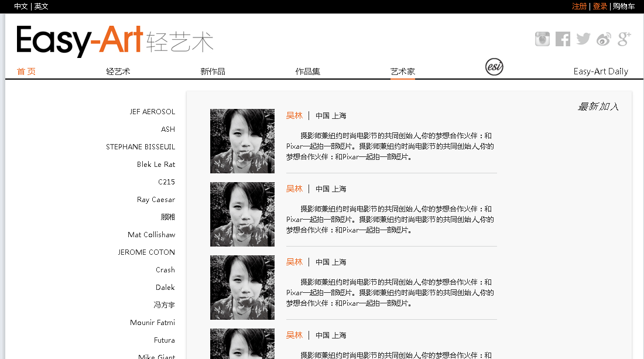
Task: Click the 注册 register link
Action: (x=579, y=6)
